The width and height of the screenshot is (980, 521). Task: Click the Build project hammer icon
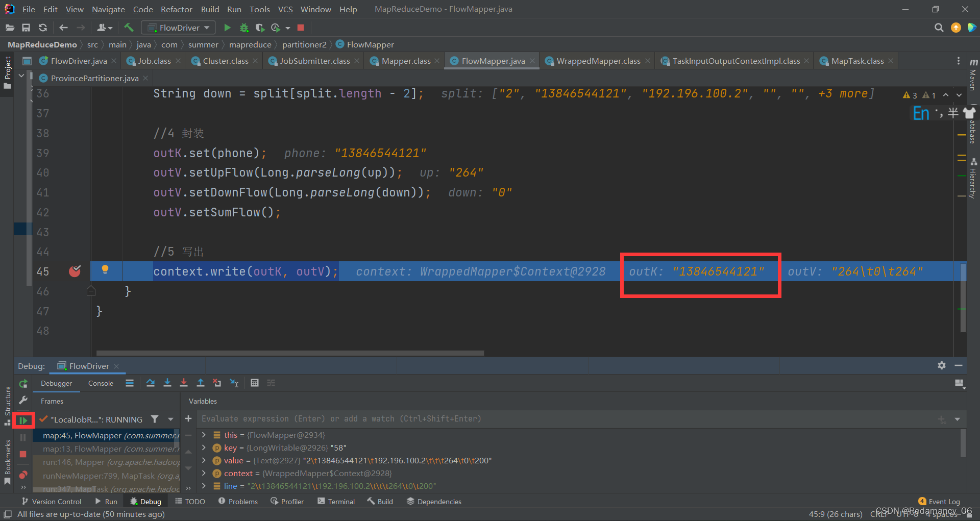click(129, 28)
